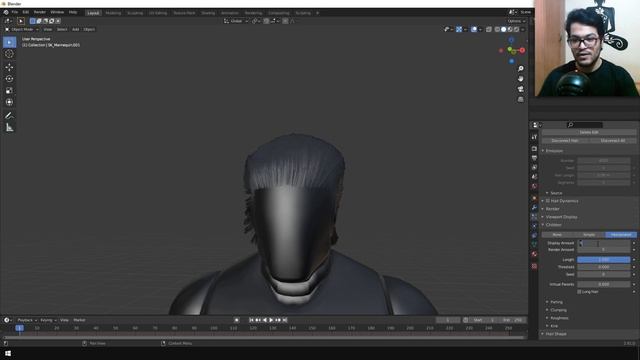Click the Delete Edit button

(589, 132)
